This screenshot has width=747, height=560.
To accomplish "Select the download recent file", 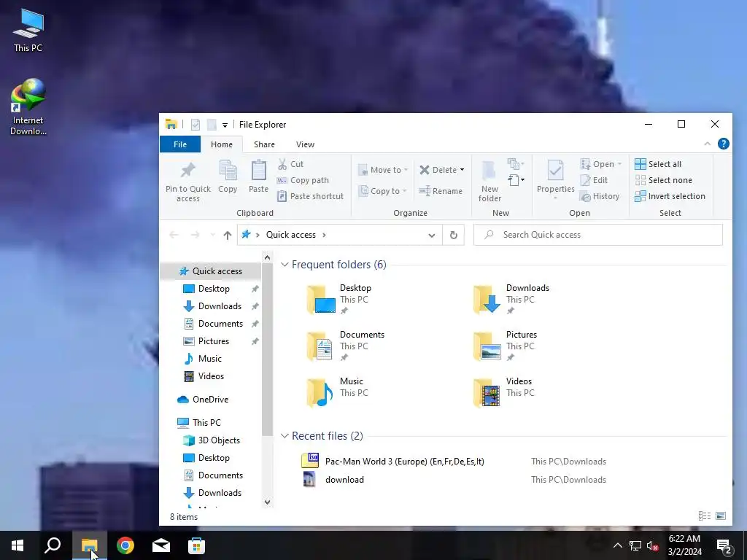I will (333, 480).
